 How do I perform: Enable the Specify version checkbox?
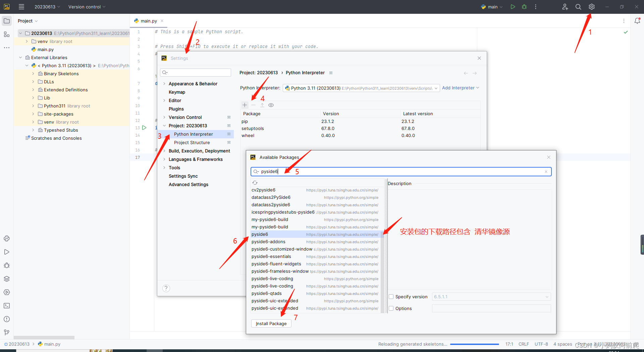point(391,297)
